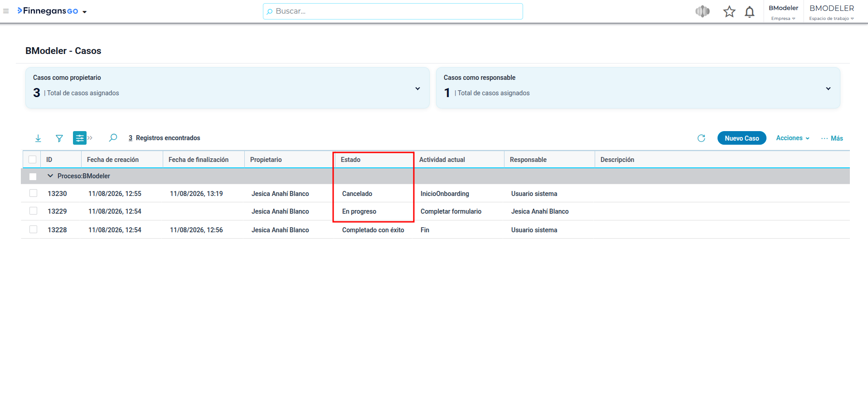Image resolution: width=868 pixels, height=411 pixels.
Task: Check the row for case 13228
Action: pos(33,229)
